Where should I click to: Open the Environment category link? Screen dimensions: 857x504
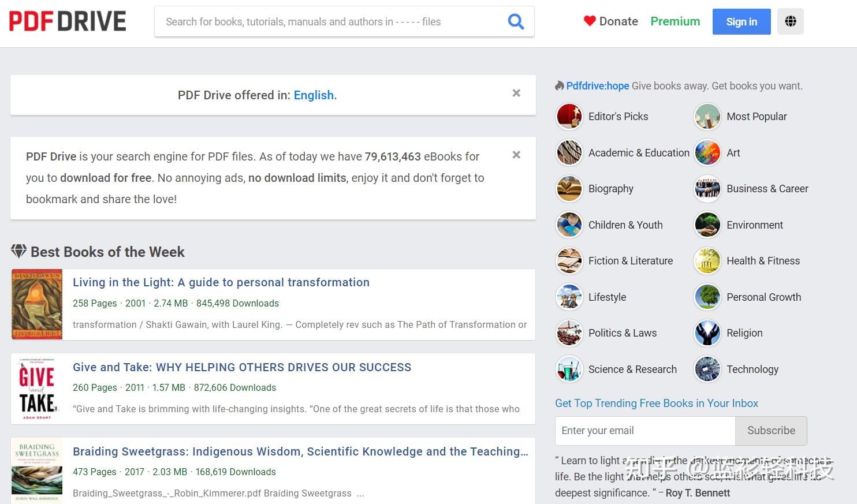tap(755, 225)
